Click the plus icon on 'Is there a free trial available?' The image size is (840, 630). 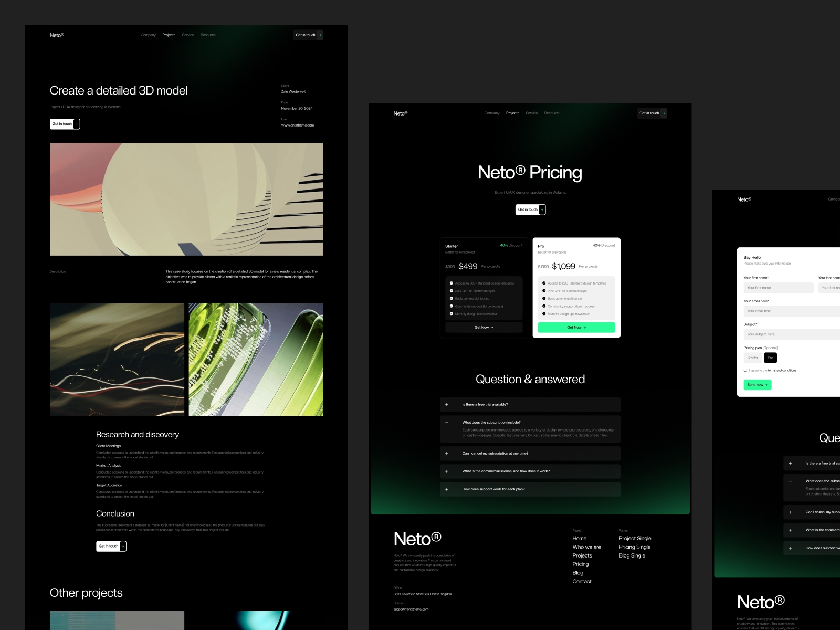tap(446, 404)
